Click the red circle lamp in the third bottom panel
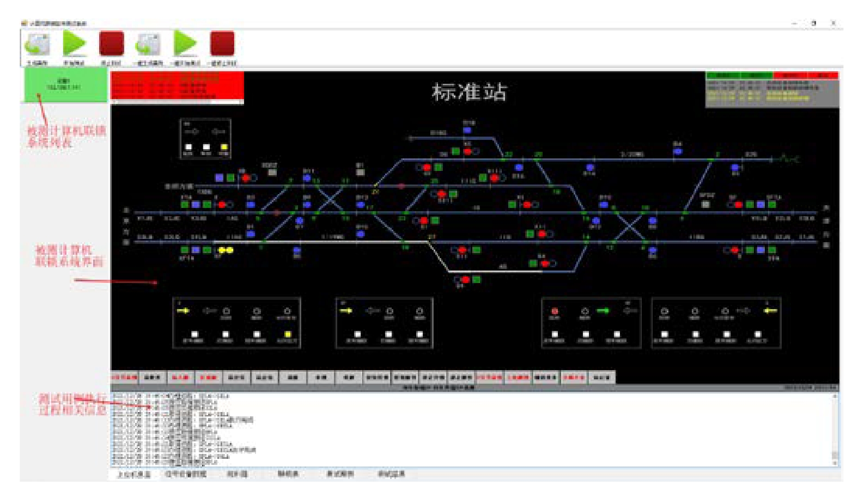 tap(555, 311)
